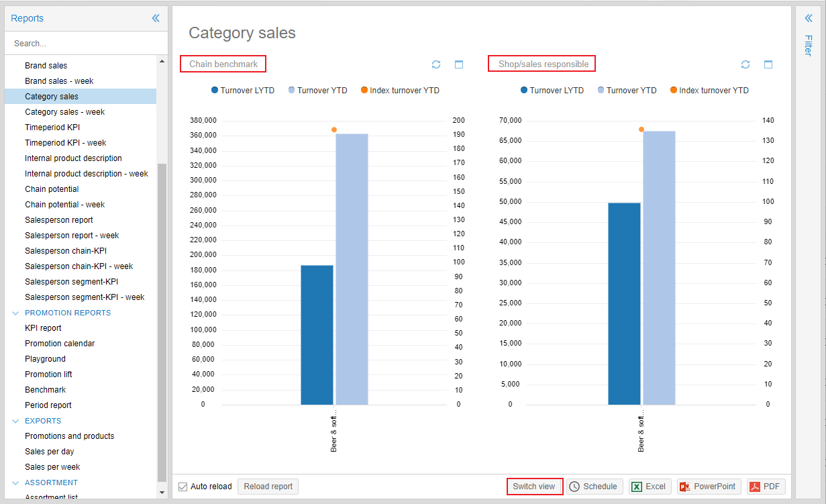Viewport: 826px width, 504px height.
Task: Collapse the Reports sidebar
Action: [x=156, y=18]
